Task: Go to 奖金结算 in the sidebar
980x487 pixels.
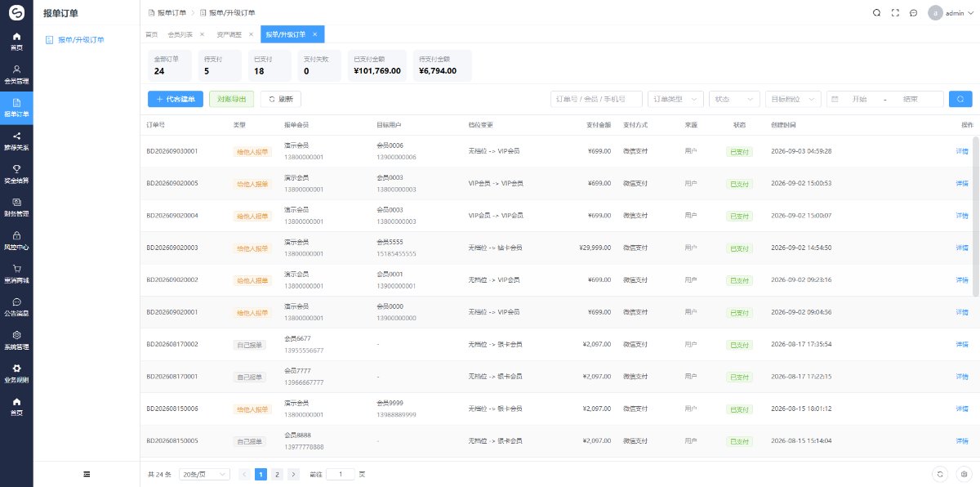Action: (16, 174)
